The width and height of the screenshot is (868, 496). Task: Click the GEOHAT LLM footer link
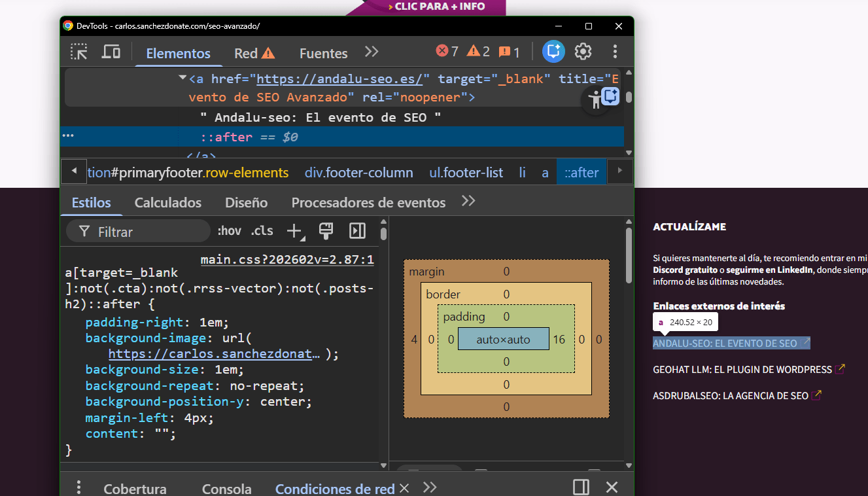(742, 370)
